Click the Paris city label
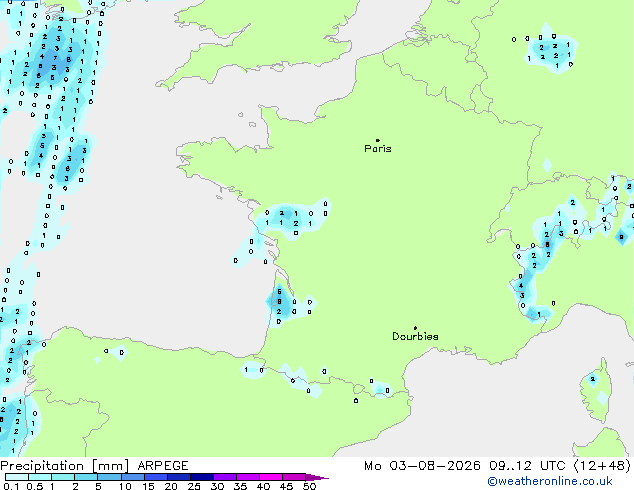This screenshot has width=634, height=490. click(x=378, y=149)
